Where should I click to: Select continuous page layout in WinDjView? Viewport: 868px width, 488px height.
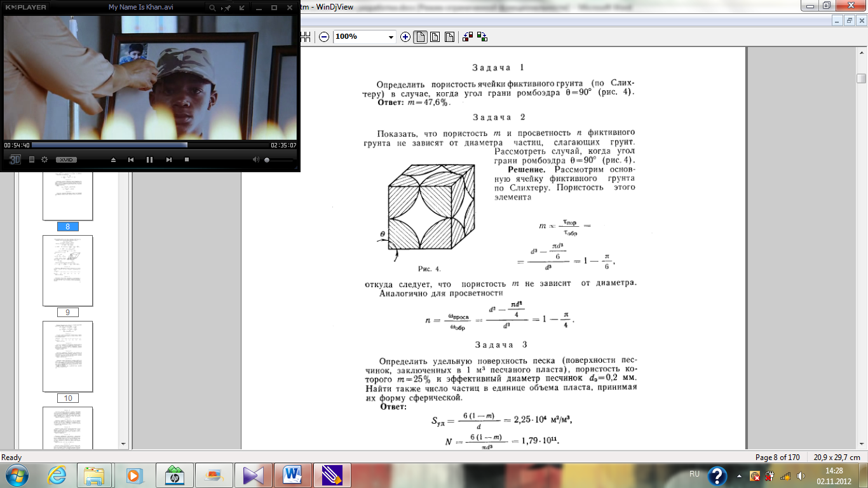click(435, 37)
